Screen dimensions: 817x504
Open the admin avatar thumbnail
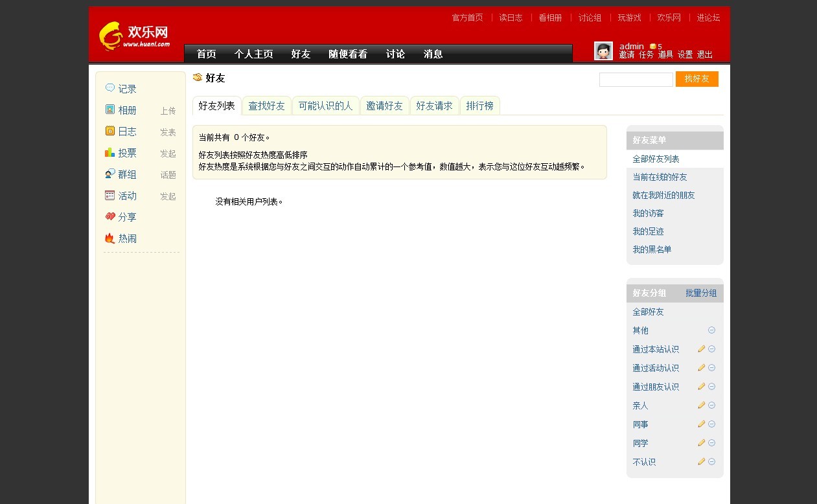click(x=603, y=51)
